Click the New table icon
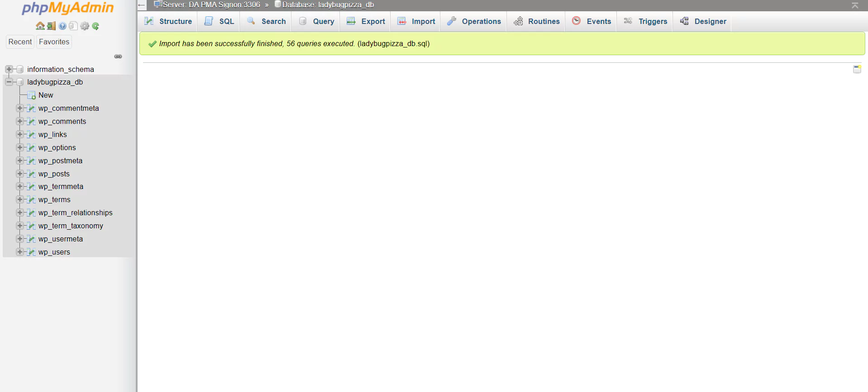Viewport: 868px width, 392px height. click(x=32, y=95)
